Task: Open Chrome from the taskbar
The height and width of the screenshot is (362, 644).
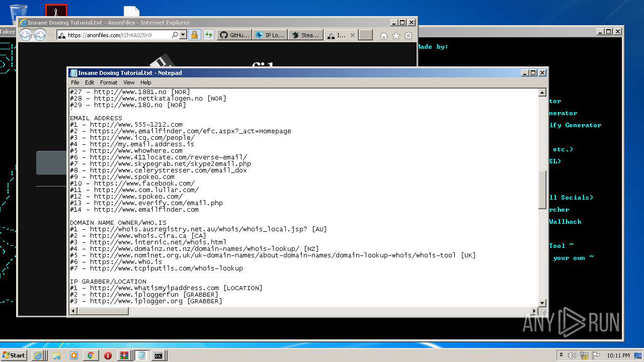Action: 91,355
